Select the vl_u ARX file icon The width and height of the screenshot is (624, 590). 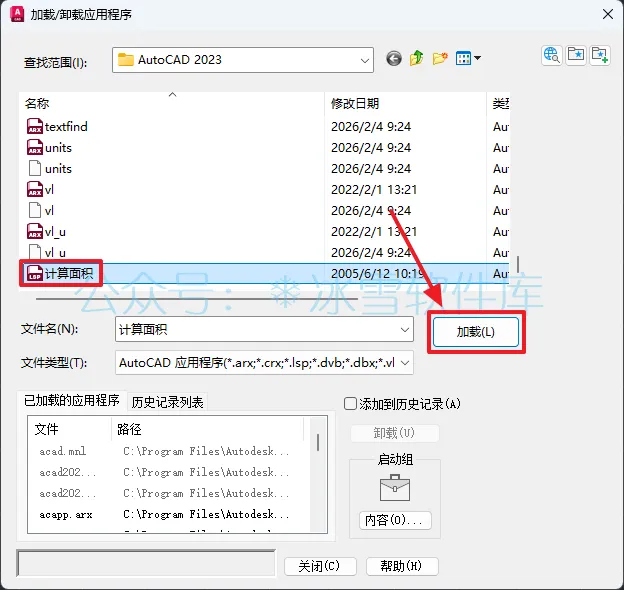[x=35, y=232]
